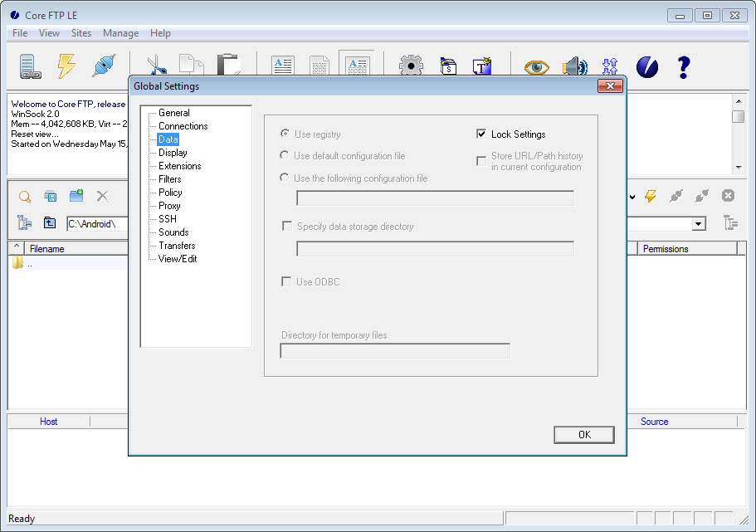Select Filters in settings tree
This screenshot has height=532, width=756.
coord(170,179)
